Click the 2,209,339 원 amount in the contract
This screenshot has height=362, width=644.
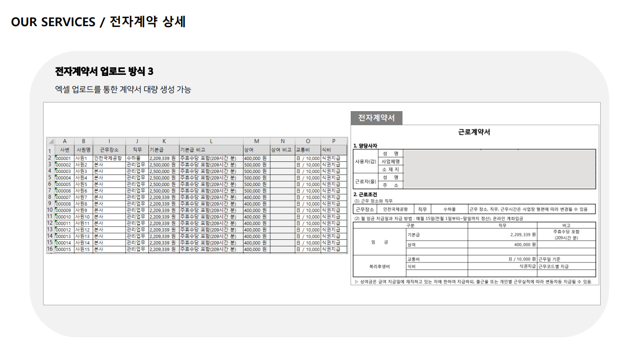(x=523, y=234)
